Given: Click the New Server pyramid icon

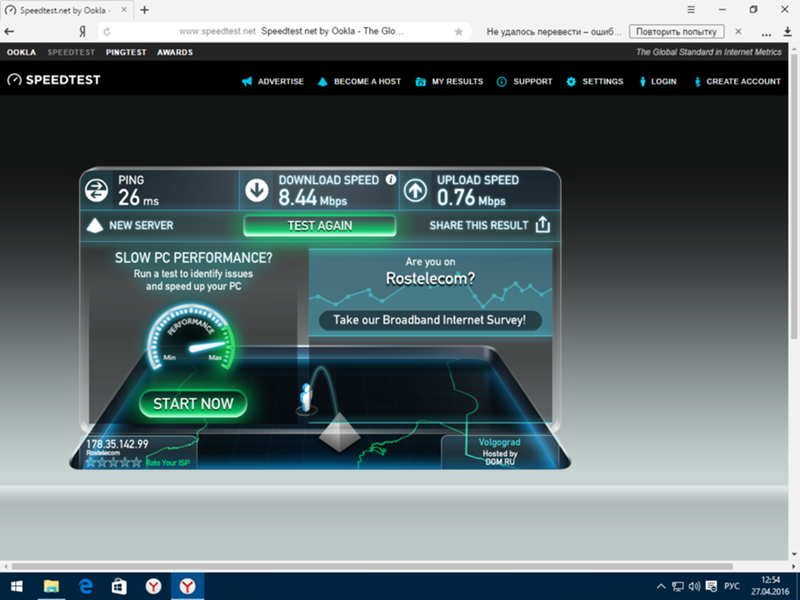Looking at the screenshot, I should tap(95, 226).
